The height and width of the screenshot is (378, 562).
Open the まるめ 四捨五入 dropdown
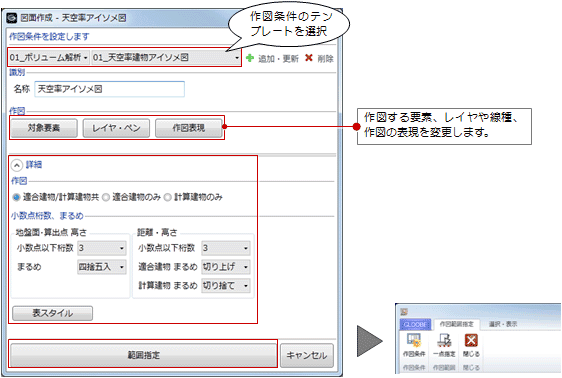102,267
